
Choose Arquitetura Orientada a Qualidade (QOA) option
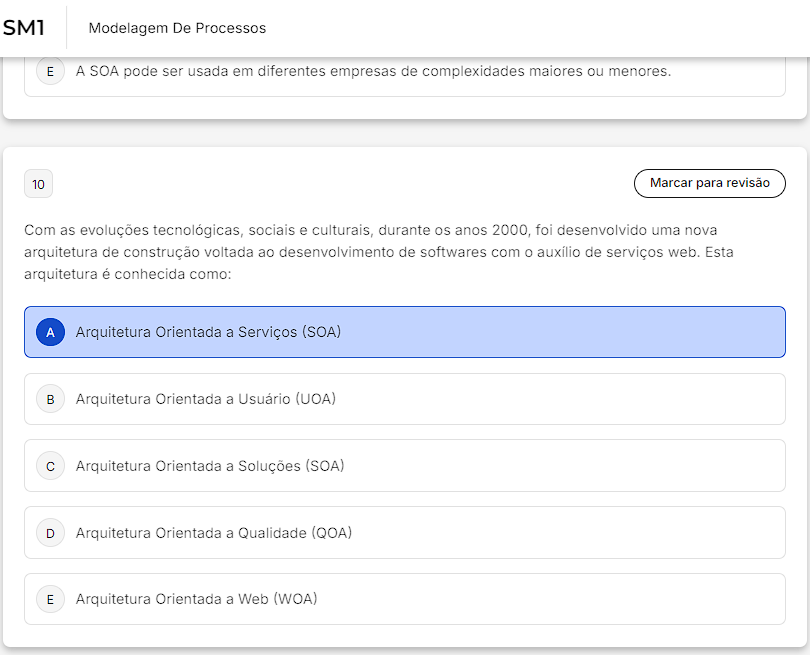(214, 533)
